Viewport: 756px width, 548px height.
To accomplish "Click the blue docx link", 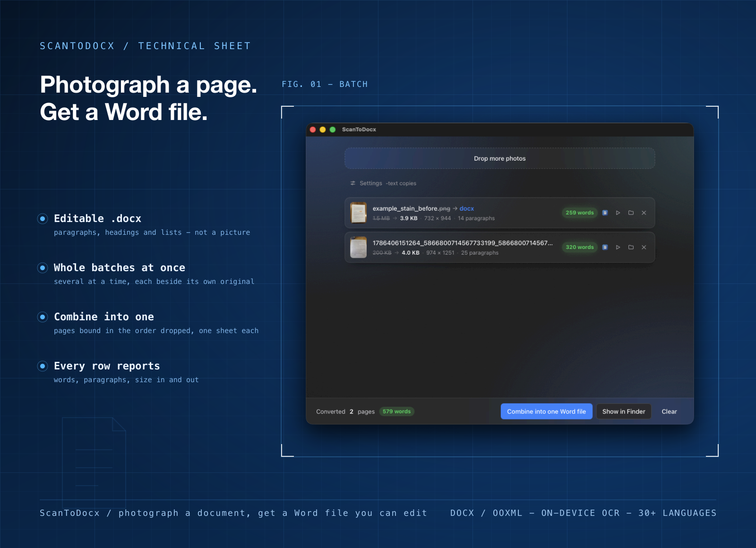I will (466, 208).
